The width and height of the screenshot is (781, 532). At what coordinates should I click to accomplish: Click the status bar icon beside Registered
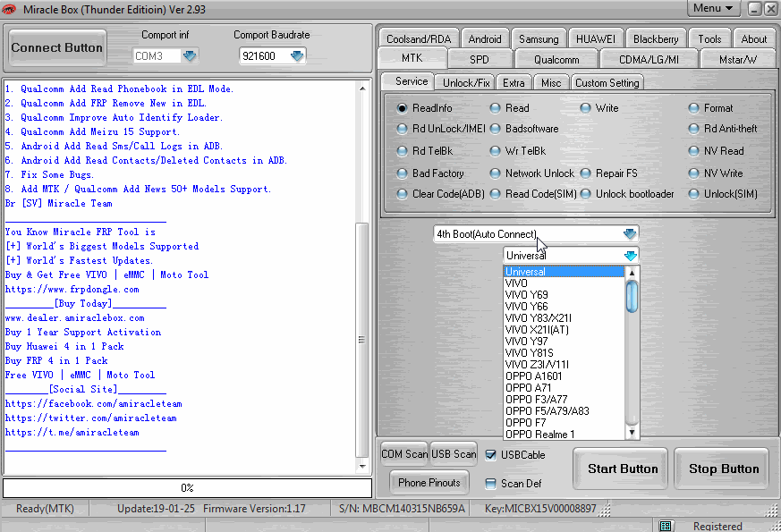coord(666,526)
